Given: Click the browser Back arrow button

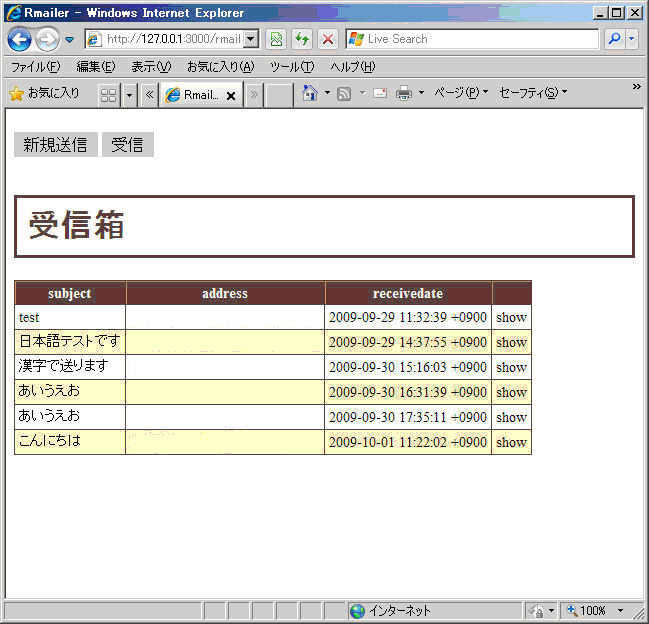Looking at the screenshot, I should coord(19,40).
